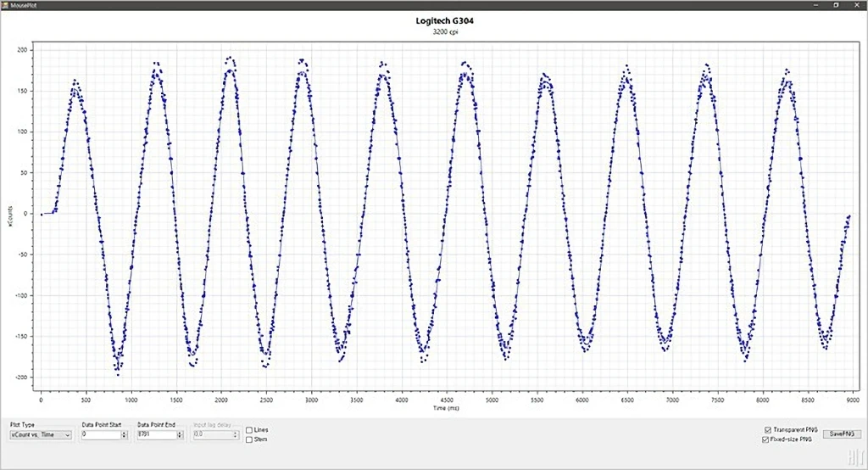
Task: Uncheck the Fixed-size PNG option
Action: pos(765,439)
